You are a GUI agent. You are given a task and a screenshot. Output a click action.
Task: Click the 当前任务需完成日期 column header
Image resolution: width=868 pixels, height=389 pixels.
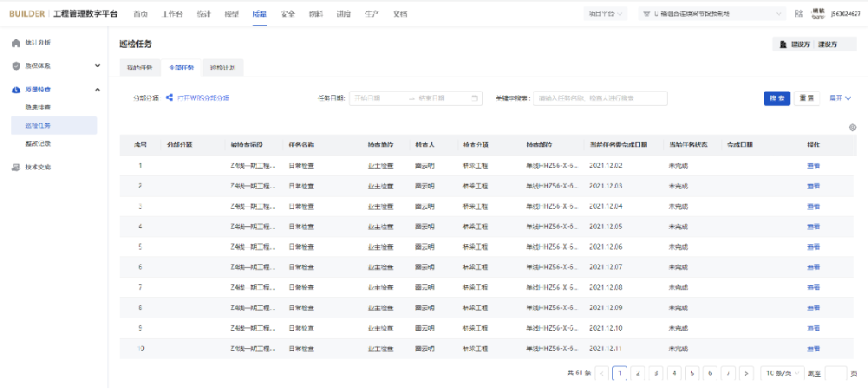coord(619,145)
